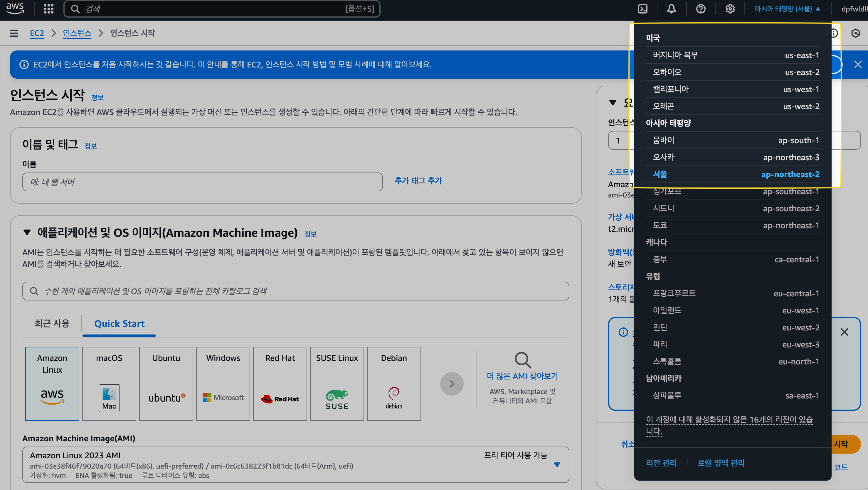868x490 pixels.
Task: Choose region 오하이오 us-east-2
Action: (733, 72)
